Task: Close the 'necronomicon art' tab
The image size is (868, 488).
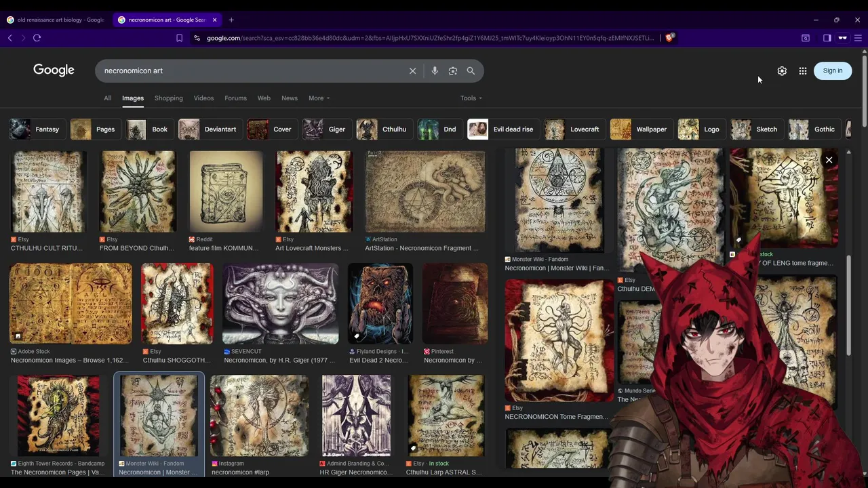Action: click(215, 20)
